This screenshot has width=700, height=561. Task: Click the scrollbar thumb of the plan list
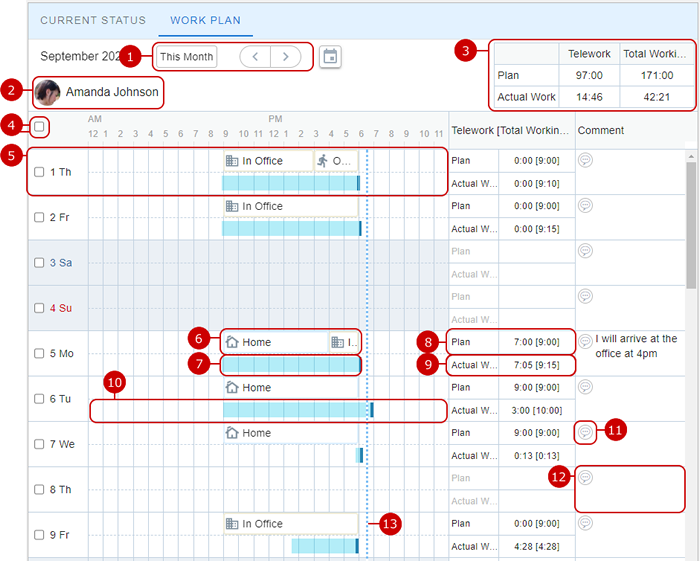pyautogui.click(x=691, y=225)
